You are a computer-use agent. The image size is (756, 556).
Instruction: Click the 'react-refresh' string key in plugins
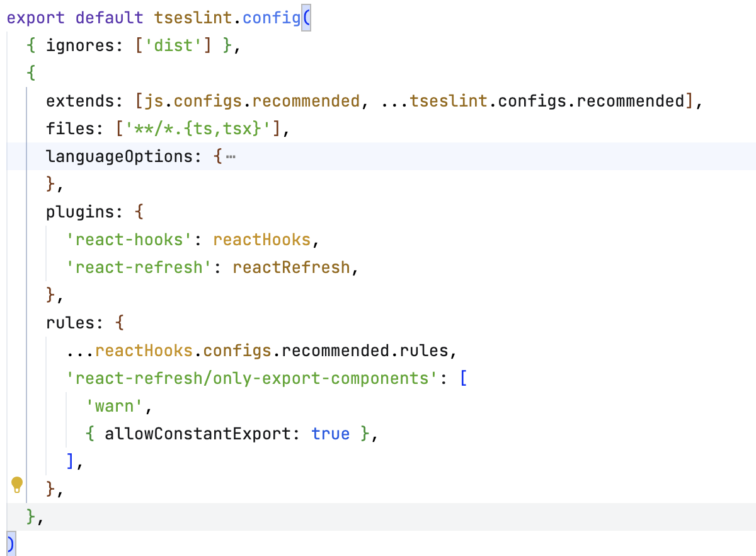tap(139, 267)
